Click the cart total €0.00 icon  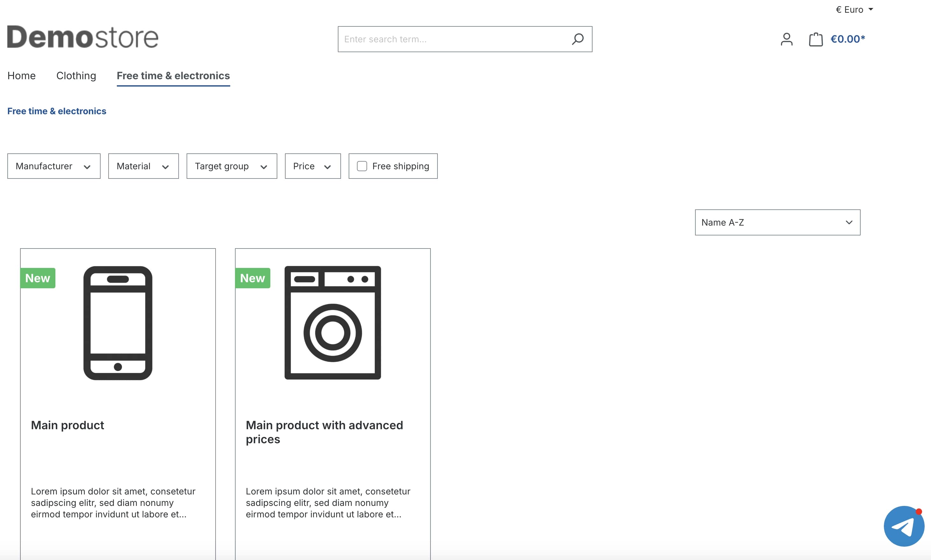[833, 39]
